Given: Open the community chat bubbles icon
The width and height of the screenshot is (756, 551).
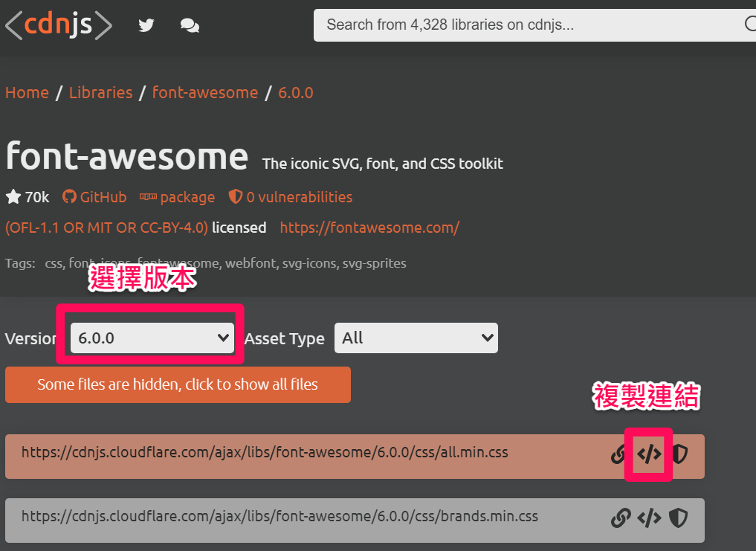Looking at the screenshot, I should (190, 25).
